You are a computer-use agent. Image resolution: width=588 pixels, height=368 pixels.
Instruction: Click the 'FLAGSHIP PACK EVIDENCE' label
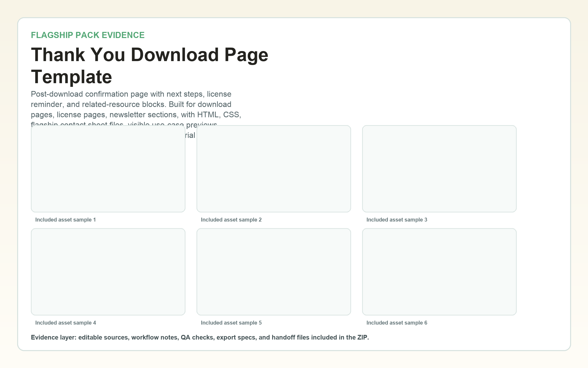pos(88,35)
